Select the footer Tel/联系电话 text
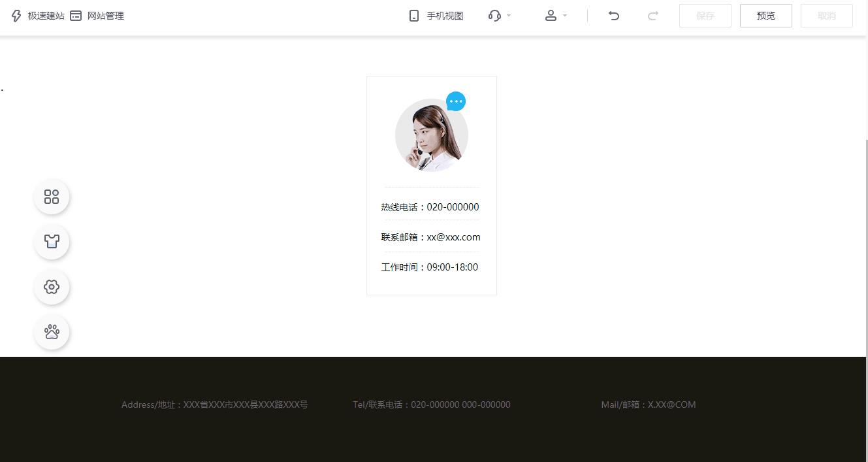 tap(432, 404)
